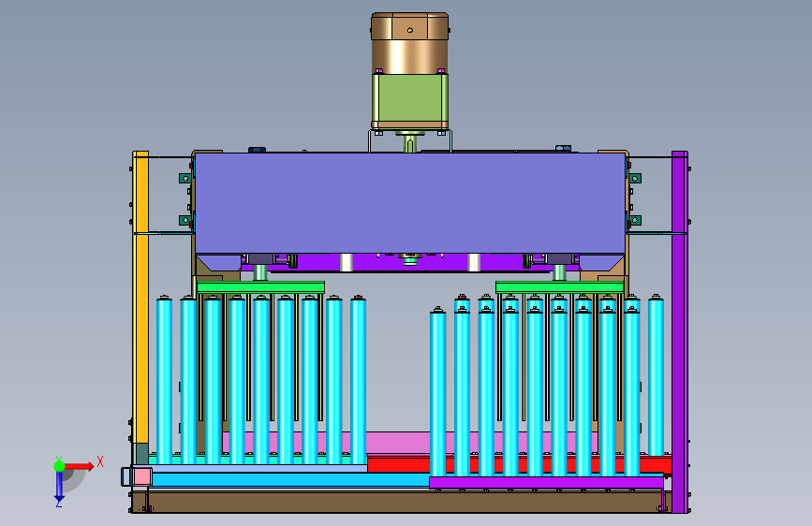Select the gold motor housing on top
The image size is (812, 526).
[x=409, y=43]
